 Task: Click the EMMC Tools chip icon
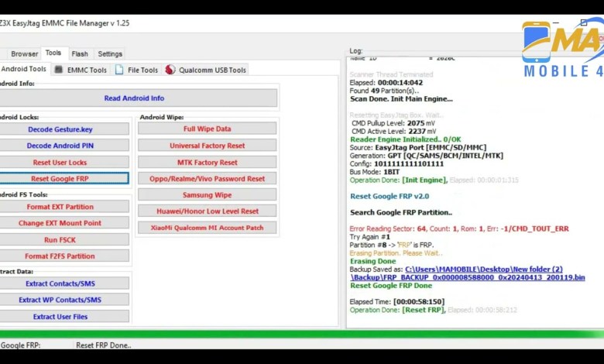click(x=59, y=70)
